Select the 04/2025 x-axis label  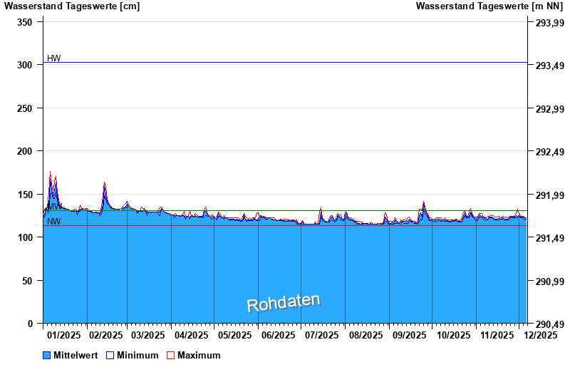191,335
